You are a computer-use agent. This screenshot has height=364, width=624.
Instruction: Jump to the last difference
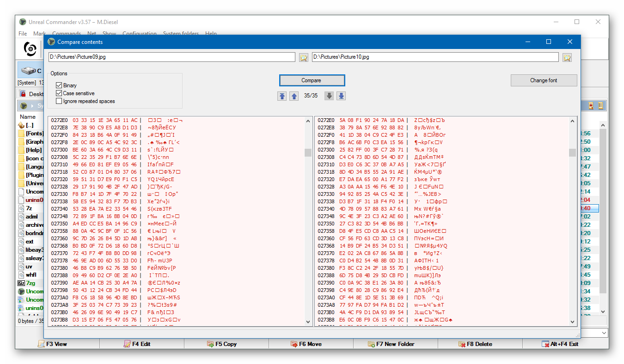(341, 96)
